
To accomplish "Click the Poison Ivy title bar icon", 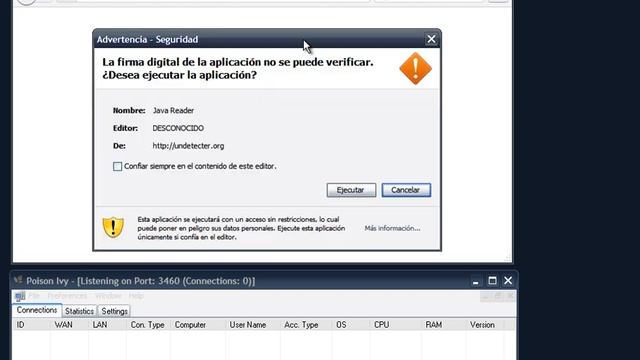I will point(18,280).
